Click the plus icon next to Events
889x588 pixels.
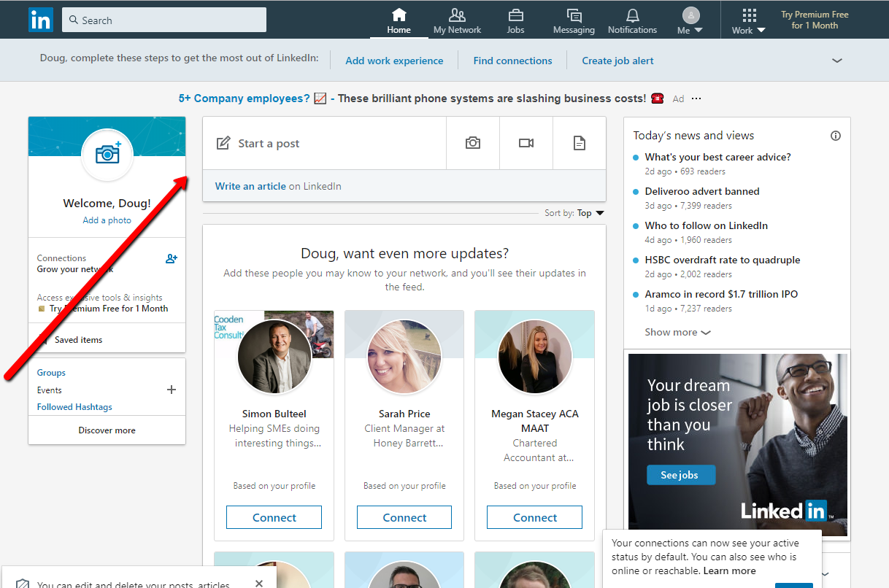pyautogui.click(x=172, y=390)
